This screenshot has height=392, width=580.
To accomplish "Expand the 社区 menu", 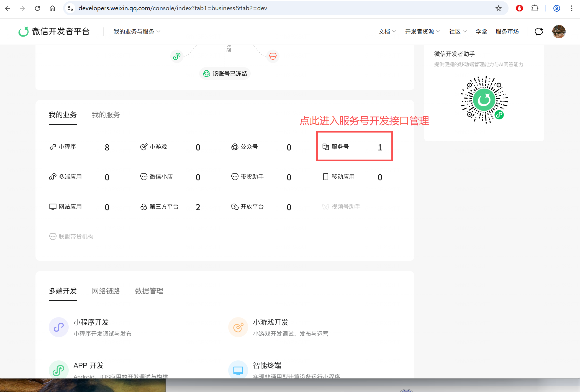I will click(458, 32).
